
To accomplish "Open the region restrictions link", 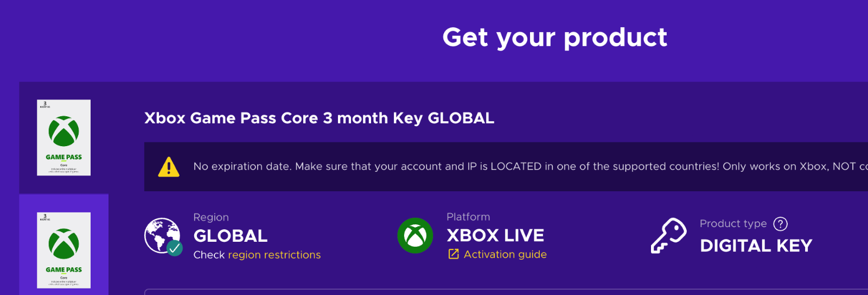I will click(274, 255).
